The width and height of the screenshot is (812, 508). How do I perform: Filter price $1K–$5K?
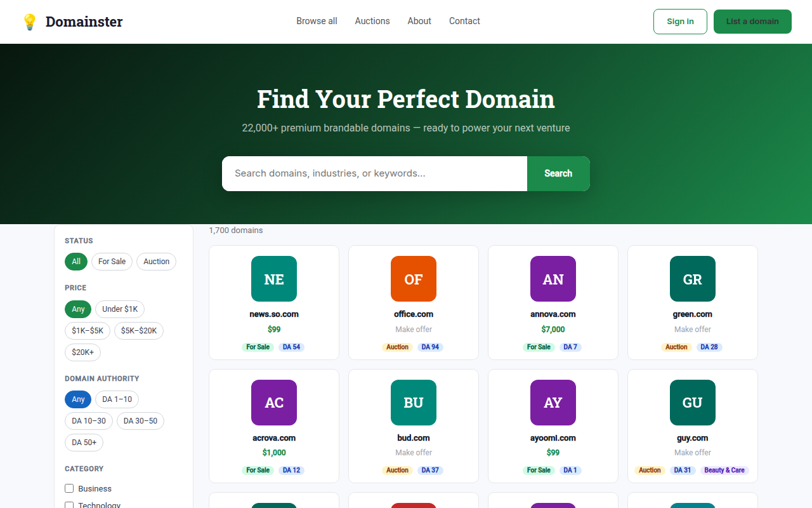[x=88, y=331]
